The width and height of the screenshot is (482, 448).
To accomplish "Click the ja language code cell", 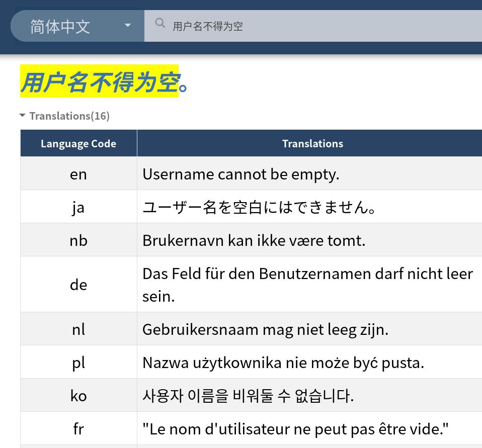I will [78, 207].
